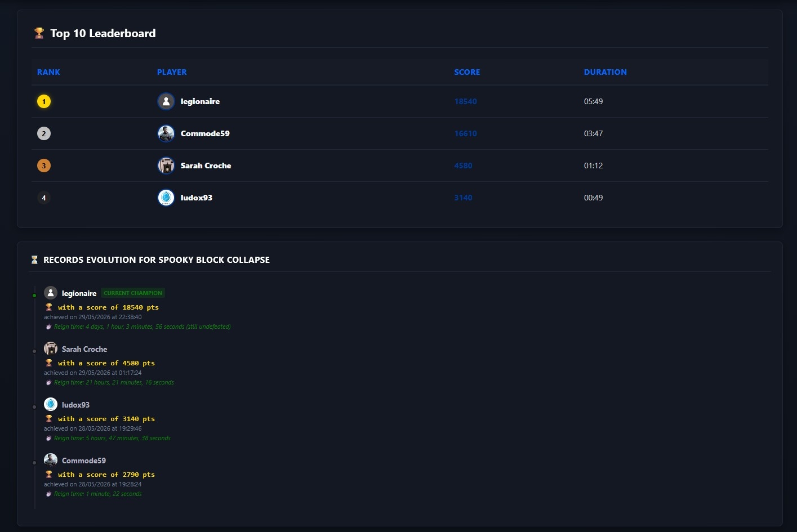Click the Top 10 Leaderboard heading
Screen dimensions: 797x532
point(103,33)
